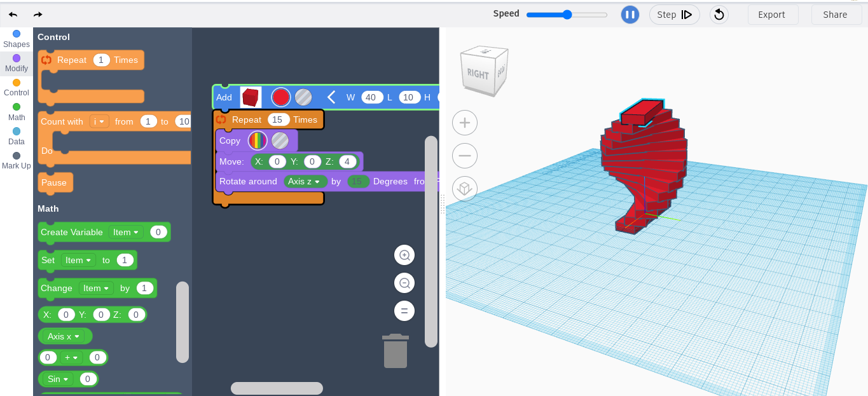The image size is (868, 396).
Task: Open variable i dropdown in Count with
Action: [x=99, y=121]
